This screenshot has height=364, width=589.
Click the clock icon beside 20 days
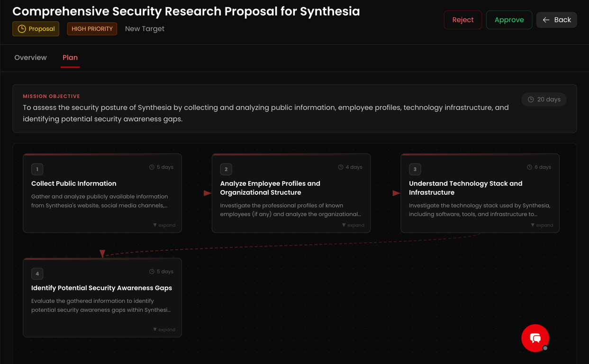(x=531, y=100)
